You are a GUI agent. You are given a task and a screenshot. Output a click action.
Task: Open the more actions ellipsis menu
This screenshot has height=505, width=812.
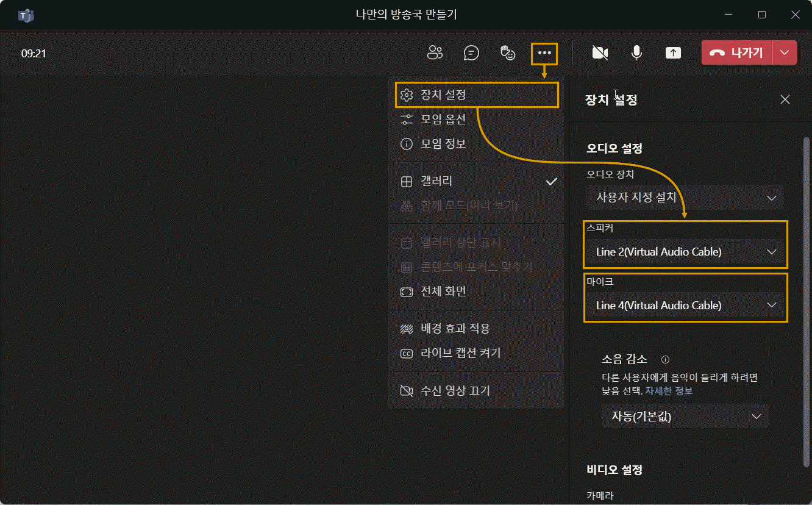544,53
